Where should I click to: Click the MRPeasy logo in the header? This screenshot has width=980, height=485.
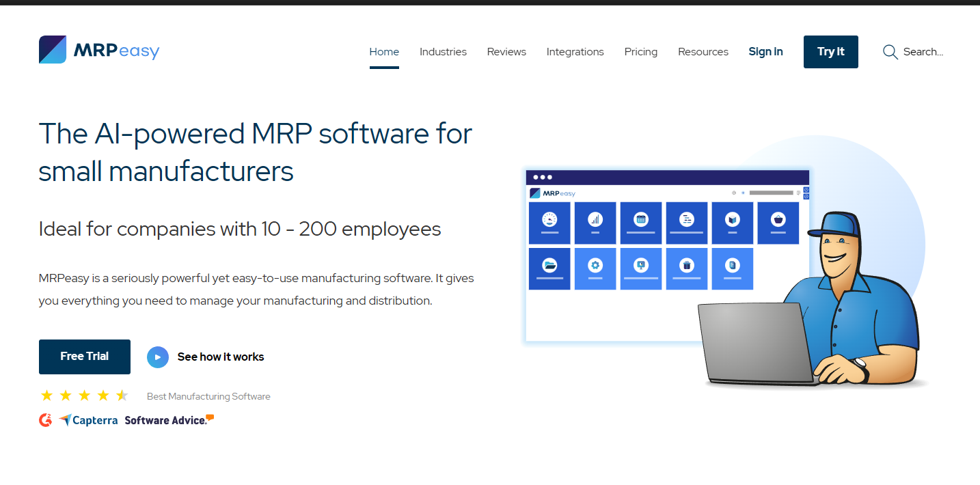(99, 50)
